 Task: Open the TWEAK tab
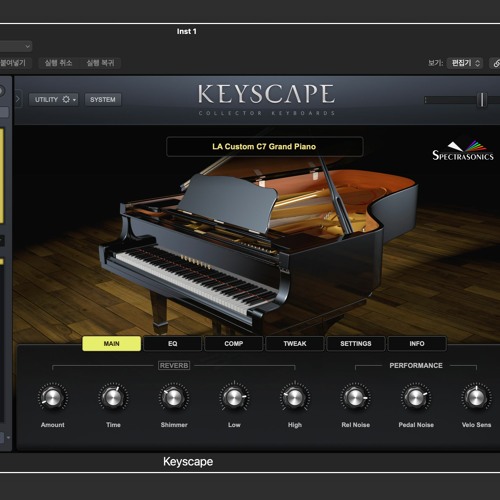[295, 343]
